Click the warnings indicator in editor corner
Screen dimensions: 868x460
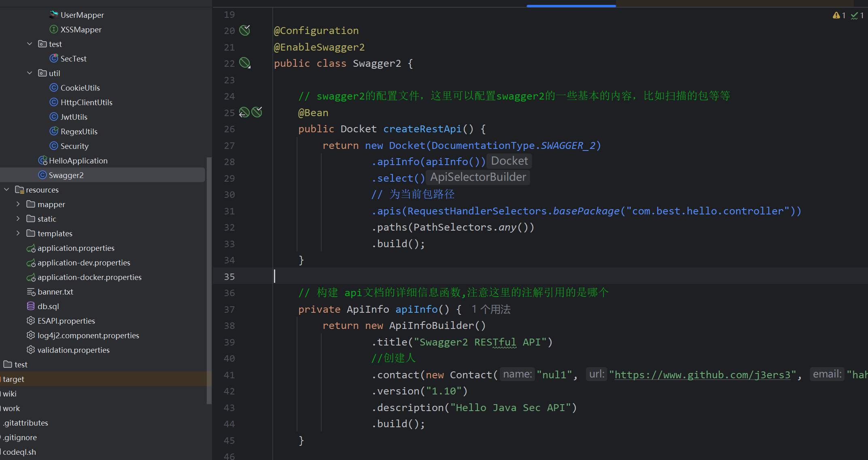pyautogui.click(x=839, y=15)
